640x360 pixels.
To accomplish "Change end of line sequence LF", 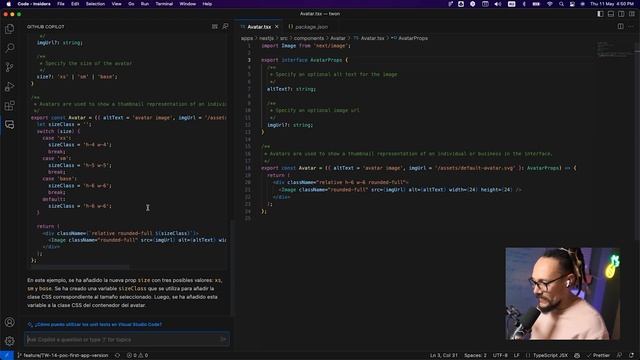I will (x=516, y=356).
